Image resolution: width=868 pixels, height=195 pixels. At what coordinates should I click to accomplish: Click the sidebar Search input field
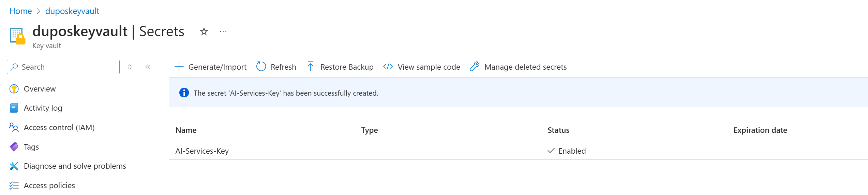[x=63, y=67]
